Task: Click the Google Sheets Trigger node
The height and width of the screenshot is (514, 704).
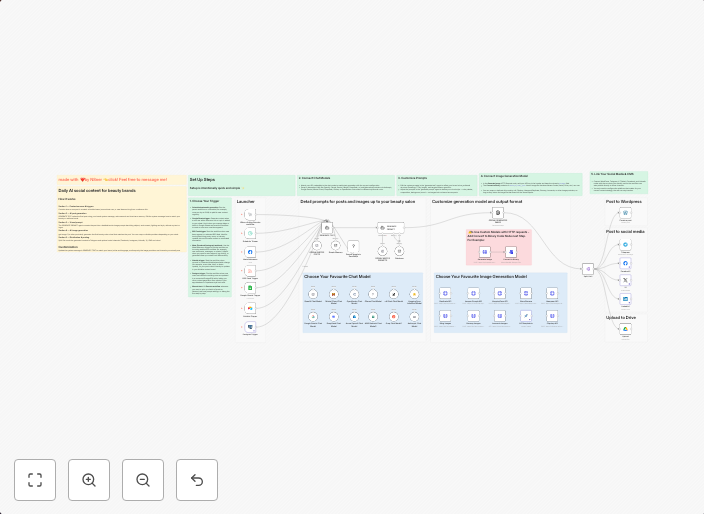Action: click(x=250, y=288)
